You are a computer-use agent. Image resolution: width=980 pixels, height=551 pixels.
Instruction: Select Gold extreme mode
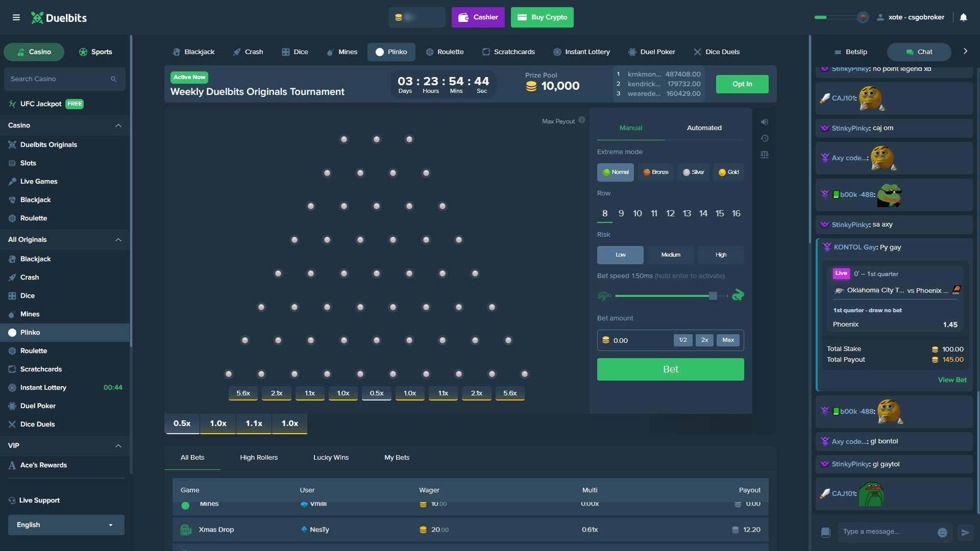[728, 172]
